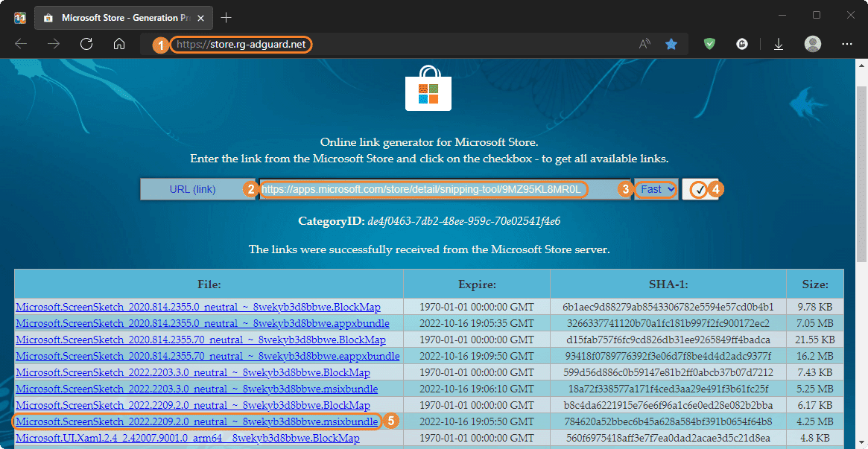The width and height of the screenshot is (868, 449).
Task: Click the Microsoft Store bag logo
Action: [429, 89]
